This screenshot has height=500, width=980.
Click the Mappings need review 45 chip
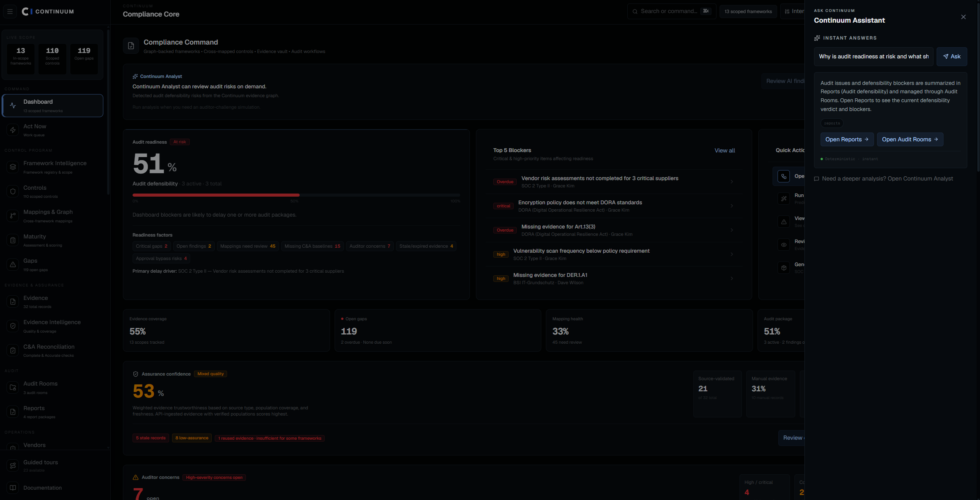pyautogui.click(x=248, y=246)
